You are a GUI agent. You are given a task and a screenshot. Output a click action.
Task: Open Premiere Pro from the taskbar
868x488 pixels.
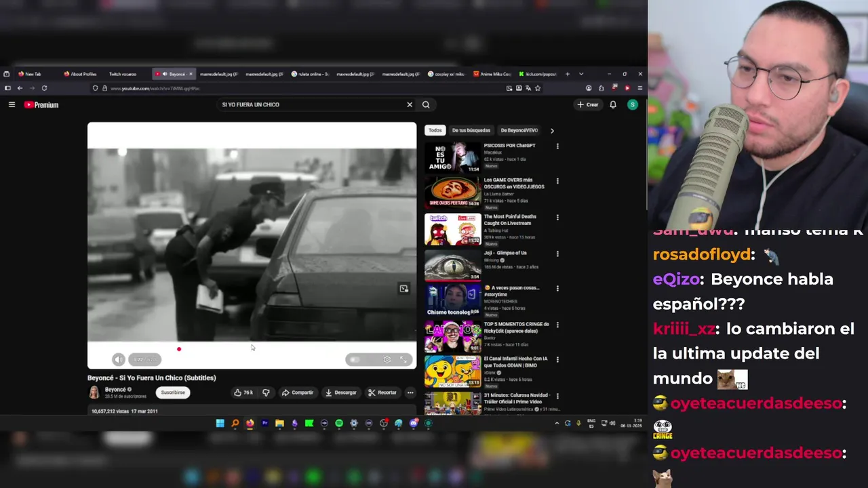(x=264, y=424)
